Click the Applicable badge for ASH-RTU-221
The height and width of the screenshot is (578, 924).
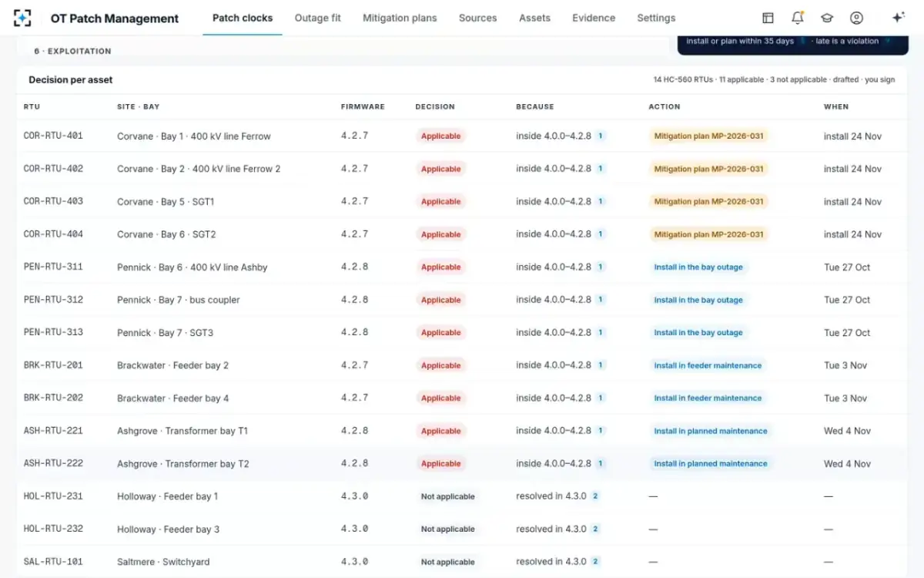[x=440, y=431]
